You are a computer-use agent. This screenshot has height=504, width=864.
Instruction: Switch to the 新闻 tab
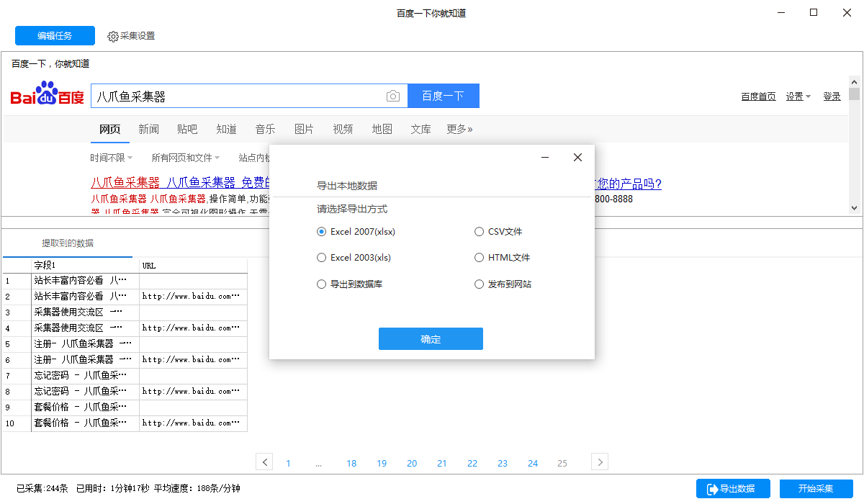(x=149, y=129)
